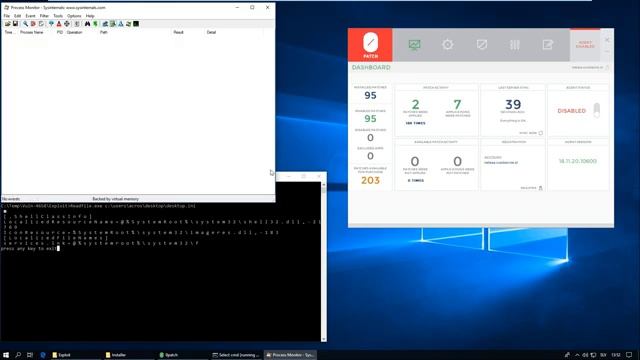Open the Options menu in Process Monitor
This screenshot has width=640, height=360.
point(74,16)
